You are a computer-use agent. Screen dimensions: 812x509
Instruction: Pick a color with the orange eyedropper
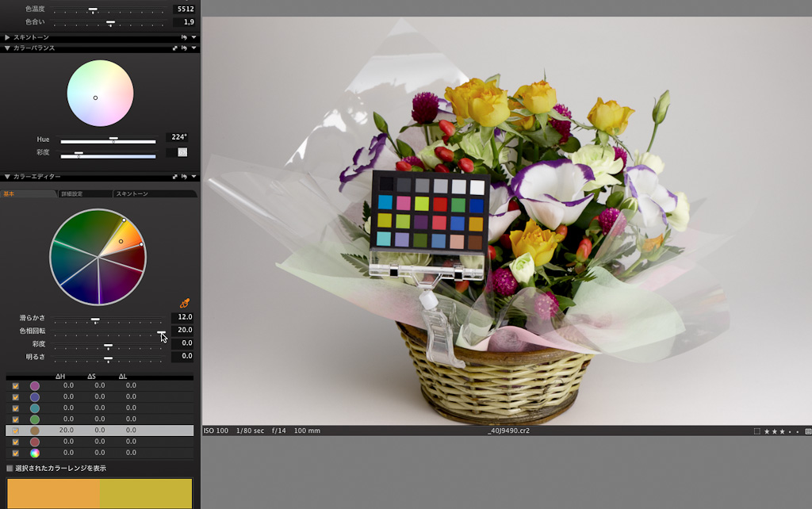coord(185,303)
